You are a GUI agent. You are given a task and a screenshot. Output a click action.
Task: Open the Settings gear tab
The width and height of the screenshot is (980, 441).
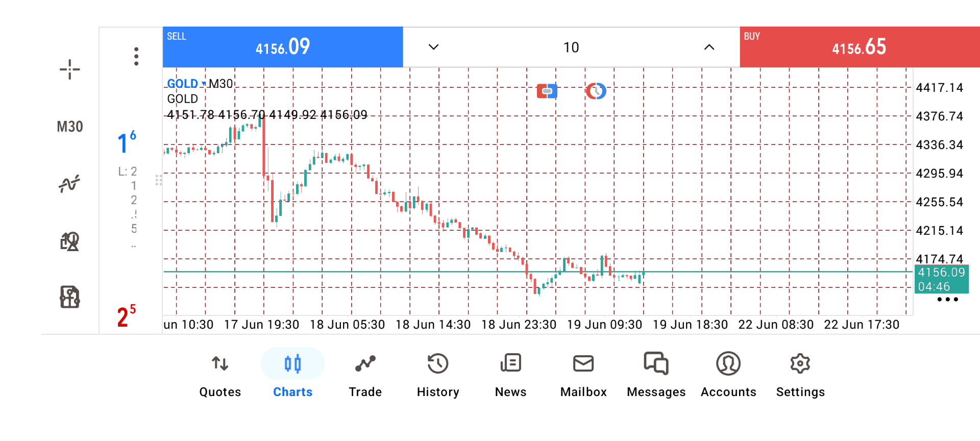coord(800,376)
